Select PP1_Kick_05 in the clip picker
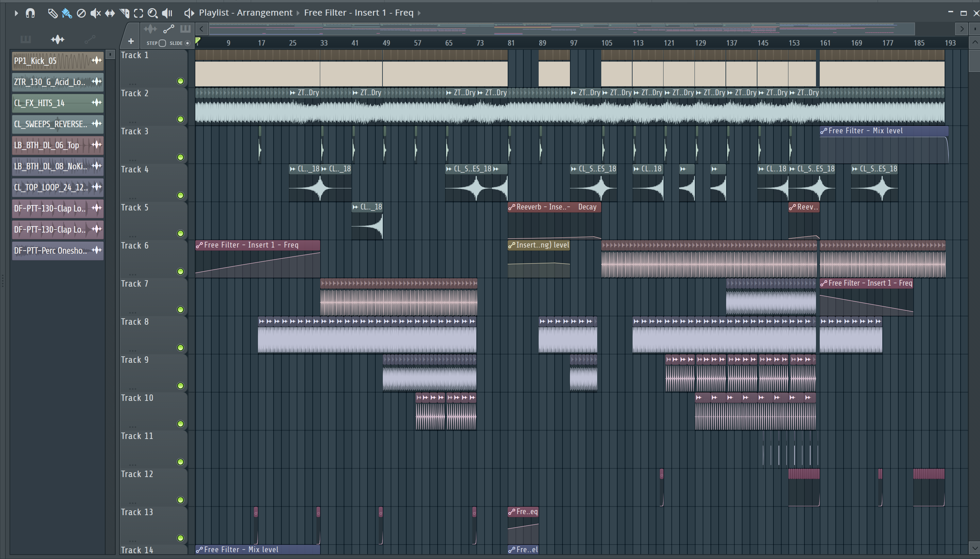 point(58,61)
